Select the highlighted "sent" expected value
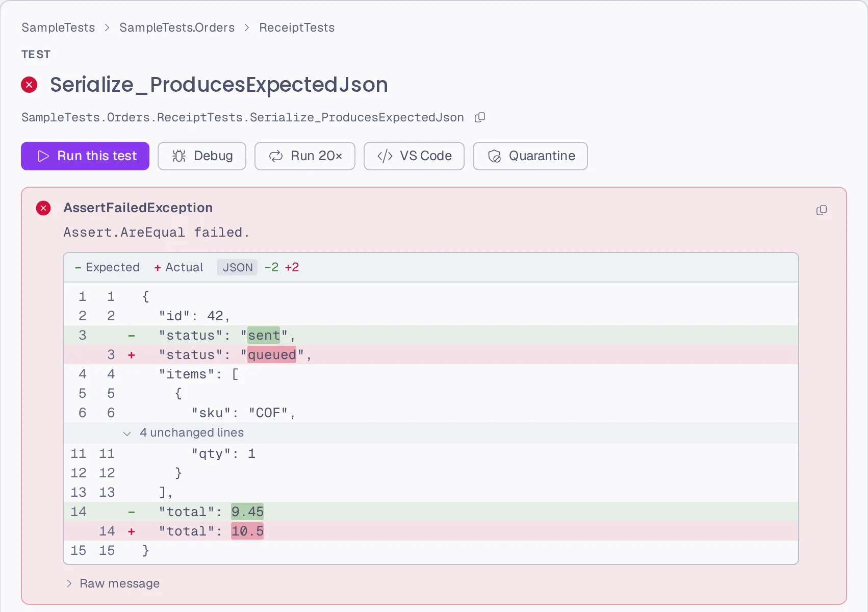The image size is (868, 612). pyautogui.click(x=264, y=336)
